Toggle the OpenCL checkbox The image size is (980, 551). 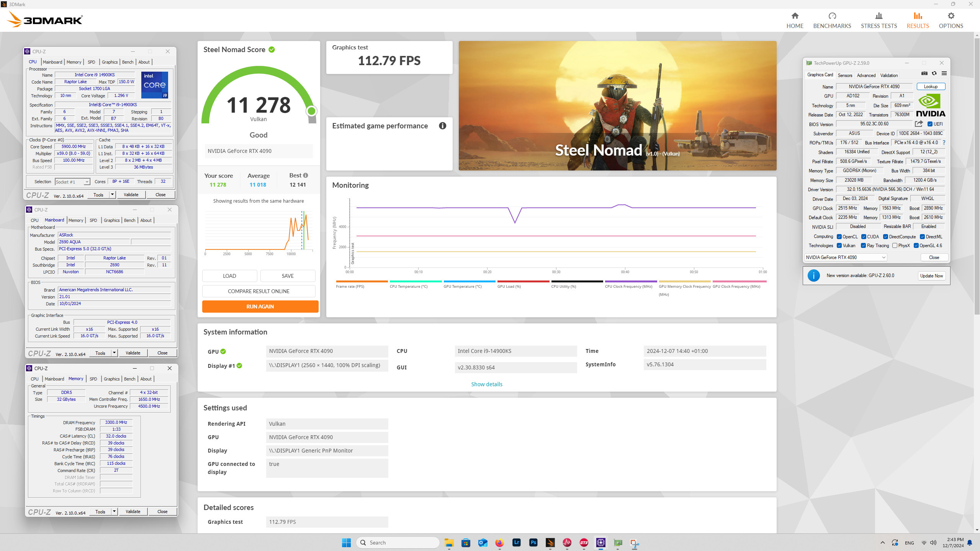coord(839,237)
